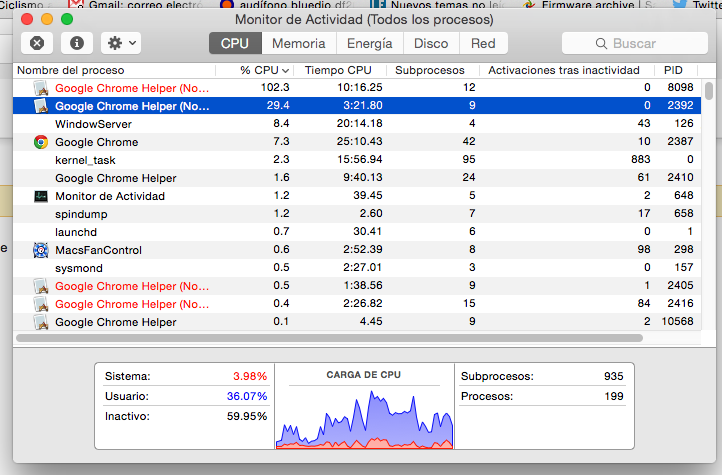Click the MacsFanControl fan icon
The image size is (722, 475).
click(41, 250)
